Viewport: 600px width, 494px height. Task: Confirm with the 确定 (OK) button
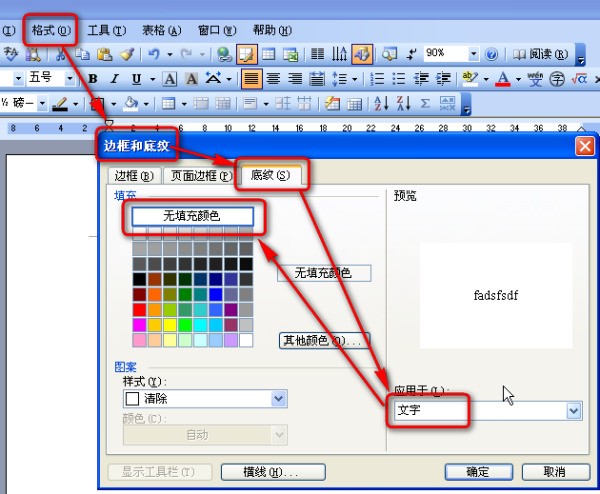478,472
